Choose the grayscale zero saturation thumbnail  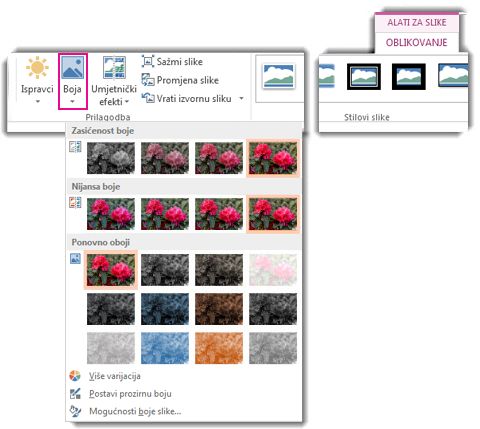[111, 158]
